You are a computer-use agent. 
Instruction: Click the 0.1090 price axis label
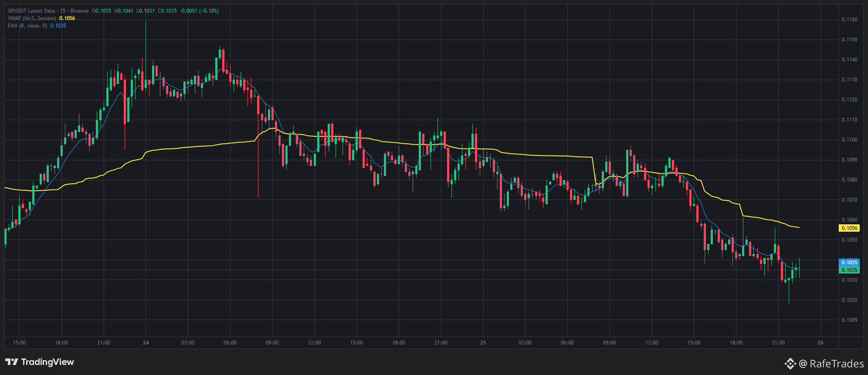pos(849,160)
